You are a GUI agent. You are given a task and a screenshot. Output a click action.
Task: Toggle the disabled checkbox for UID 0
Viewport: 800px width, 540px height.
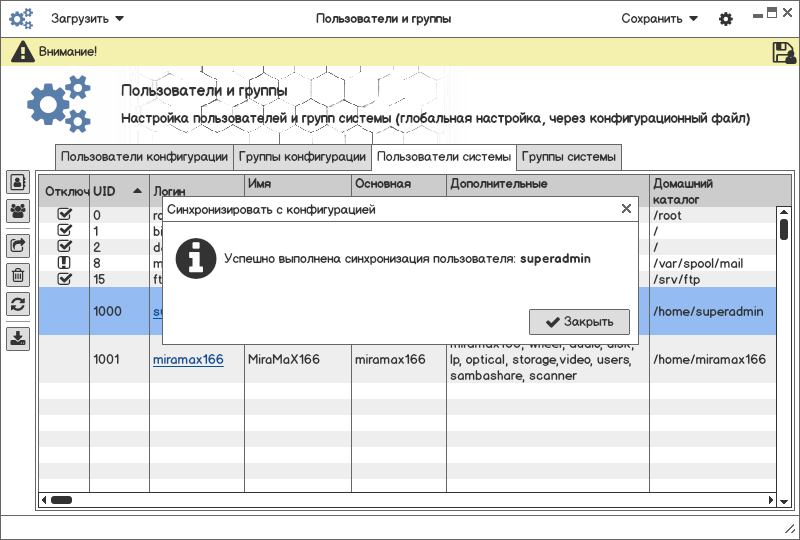point(65,215)
